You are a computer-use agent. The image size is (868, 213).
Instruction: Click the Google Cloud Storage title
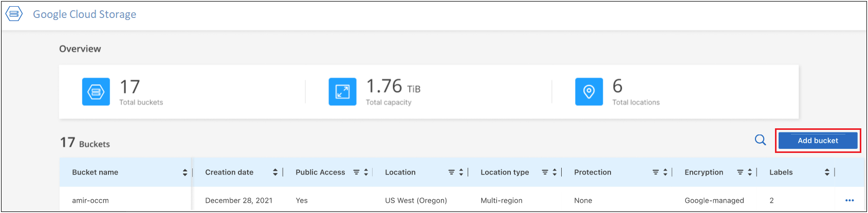coord(85,14)
